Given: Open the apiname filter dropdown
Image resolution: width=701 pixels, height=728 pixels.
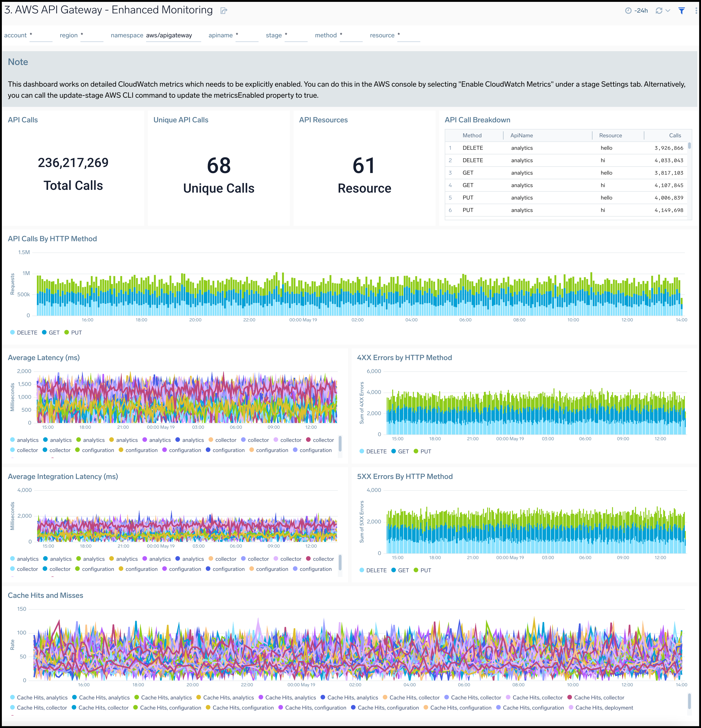Looking at the screenshot, I should (x=247, y=35).
